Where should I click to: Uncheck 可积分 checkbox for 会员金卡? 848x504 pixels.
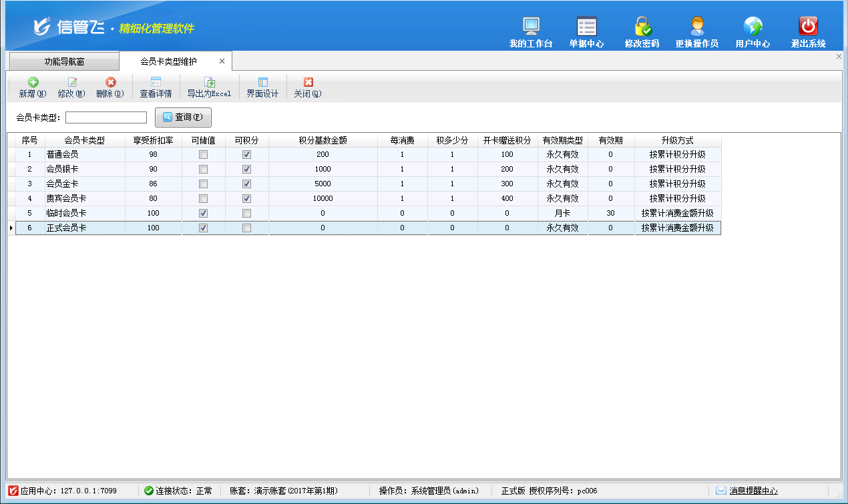[246, 184]
